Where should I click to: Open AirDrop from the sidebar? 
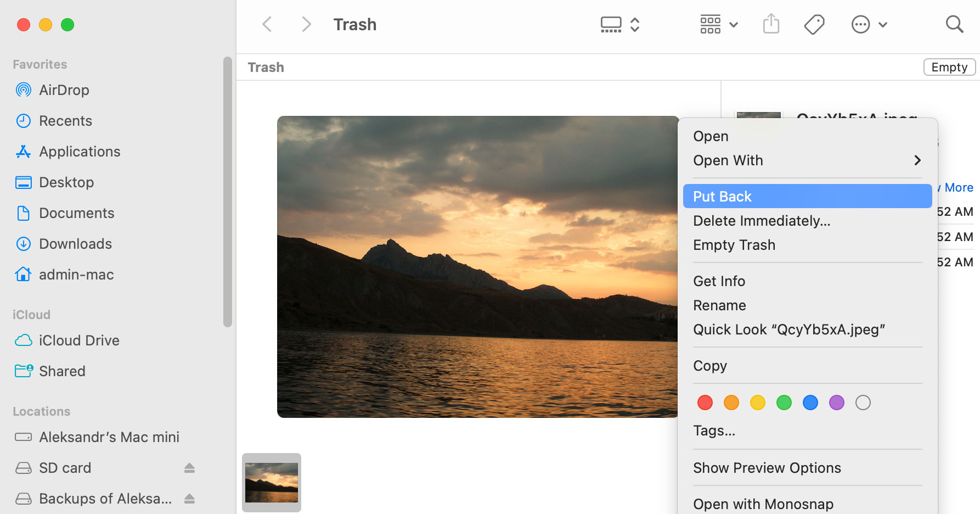click(64, 90)
